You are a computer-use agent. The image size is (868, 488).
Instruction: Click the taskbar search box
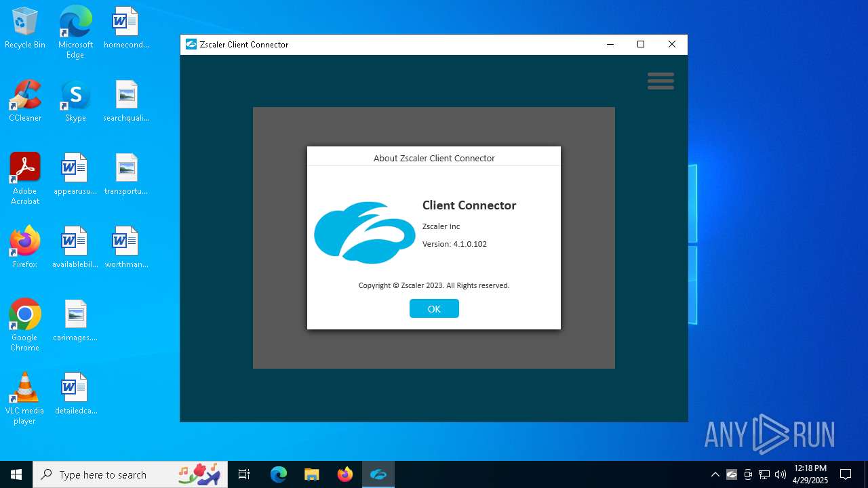pos(131,474)
